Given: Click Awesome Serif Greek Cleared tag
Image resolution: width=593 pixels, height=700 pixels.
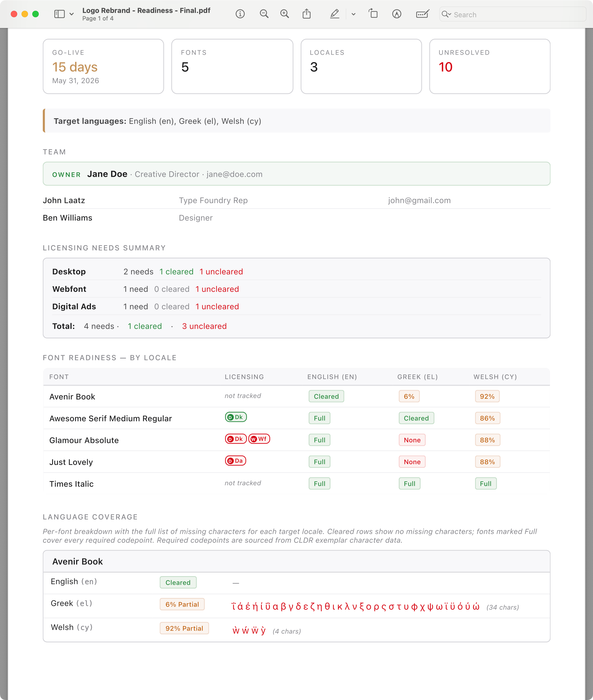Looking at the screenshot, I should pos(416,418).
